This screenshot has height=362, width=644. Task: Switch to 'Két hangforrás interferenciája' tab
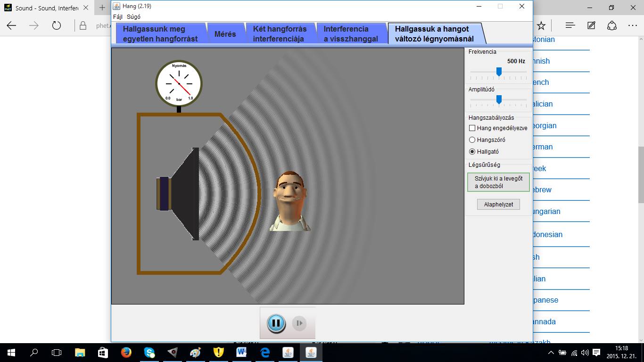(280, 34)
